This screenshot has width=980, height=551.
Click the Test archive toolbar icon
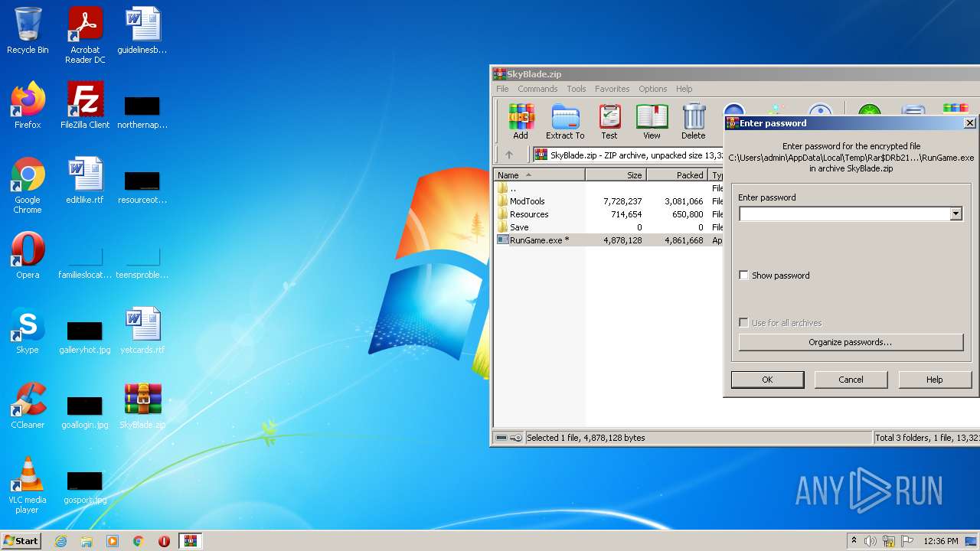[x=609, y=122]
